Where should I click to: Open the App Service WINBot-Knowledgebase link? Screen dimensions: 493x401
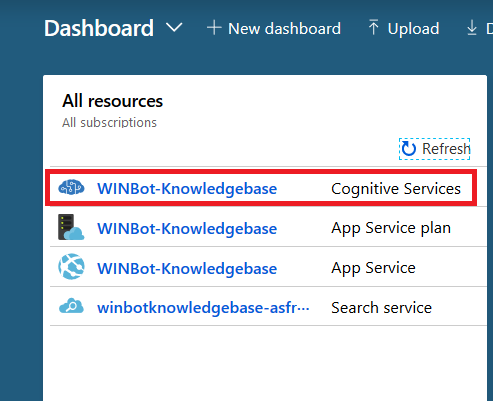point(187,269)
